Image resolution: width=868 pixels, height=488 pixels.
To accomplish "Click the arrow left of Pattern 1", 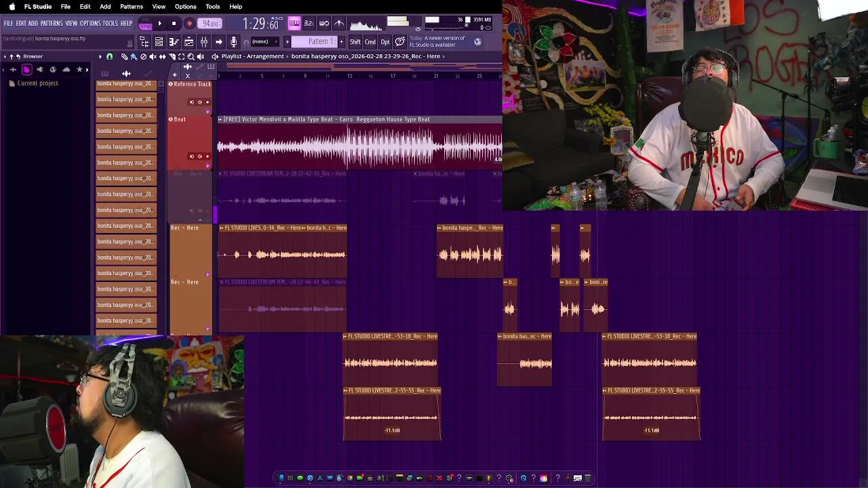I will [x=288, y=42].
